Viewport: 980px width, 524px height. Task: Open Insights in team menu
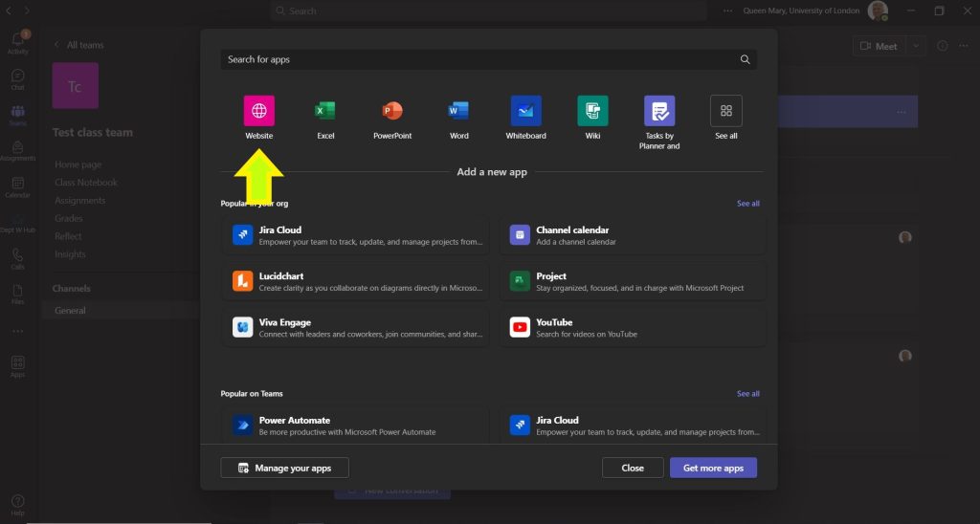pyautogui.click(x=70, y=254)
